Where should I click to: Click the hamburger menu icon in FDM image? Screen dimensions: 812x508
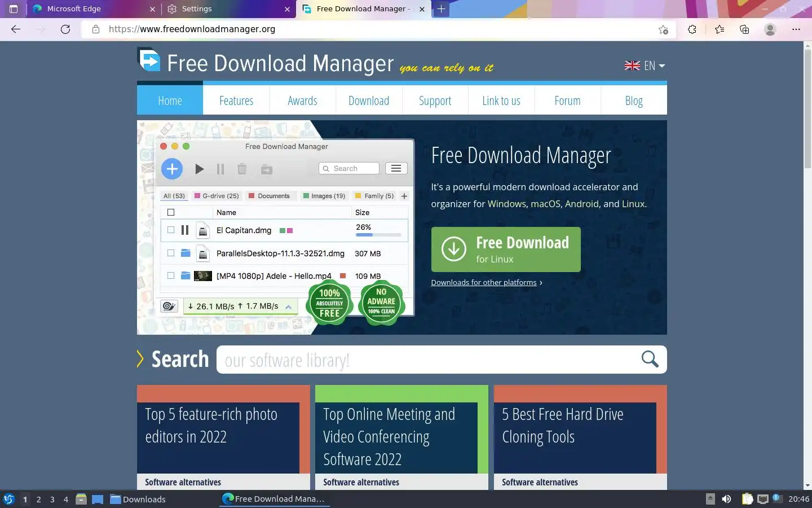click(396, 168)
